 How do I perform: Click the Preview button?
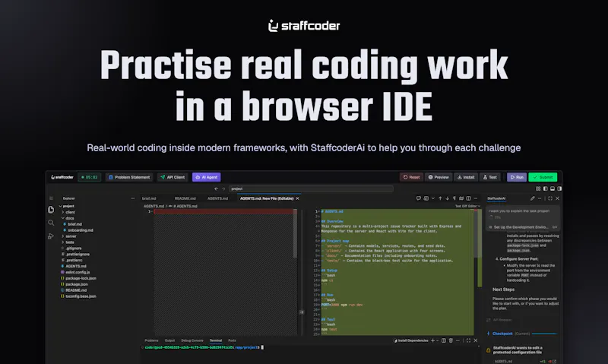[x=439, y=177]
